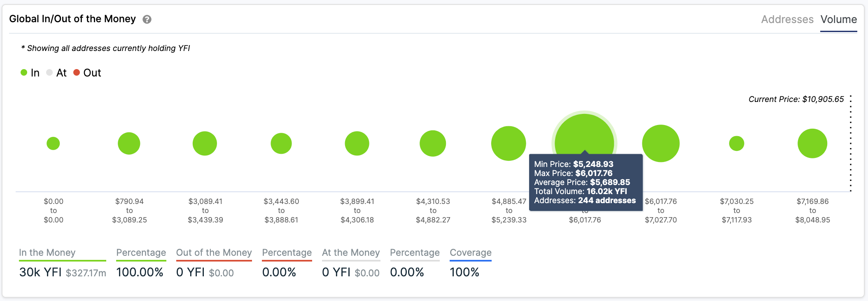Select bubble for $3,089.41 to $3,439.39
The height and width of the screenshot is (301, 868).
(205, 144)
